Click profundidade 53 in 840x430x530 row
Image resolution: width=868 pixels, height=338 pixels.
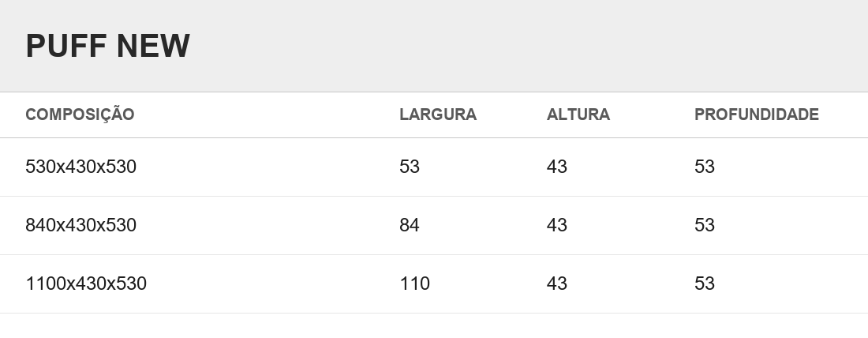point(705,225)
